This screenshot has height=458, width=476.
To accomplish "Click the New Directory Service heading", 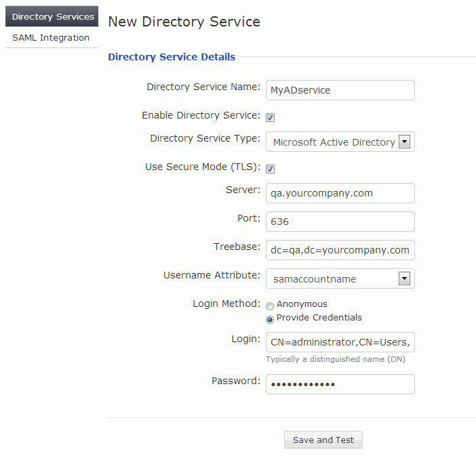I will (x=184, y=22).
